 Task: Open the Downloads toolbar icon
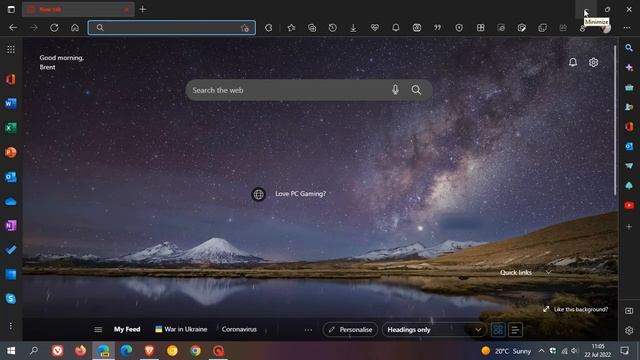353,28
